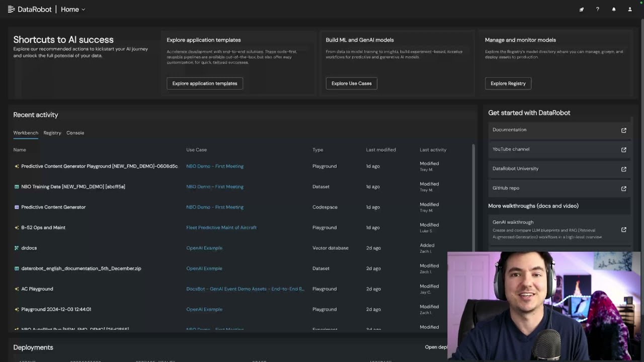Open Fleet Predictive Maint of Aircraft use case
The image size is (644, 362).
pyautogui.click(x=221, y=227)
